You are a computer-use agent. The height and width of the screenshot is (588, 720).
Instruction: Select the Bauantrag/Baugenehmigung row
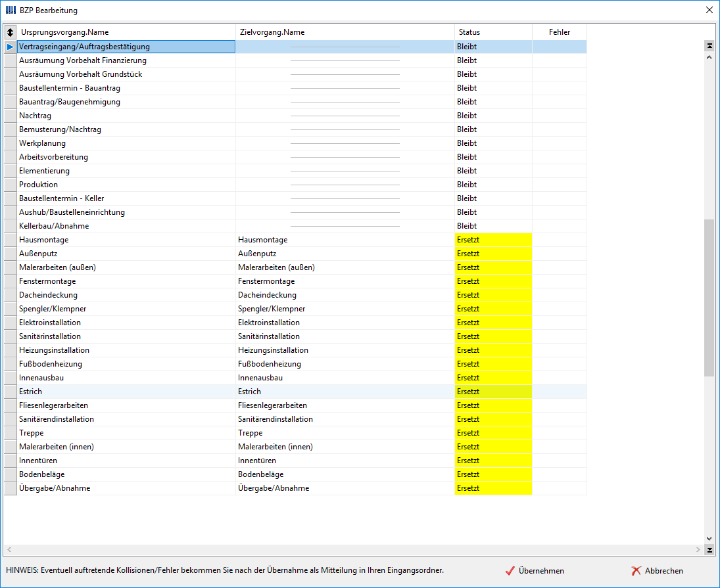[295, 102]
